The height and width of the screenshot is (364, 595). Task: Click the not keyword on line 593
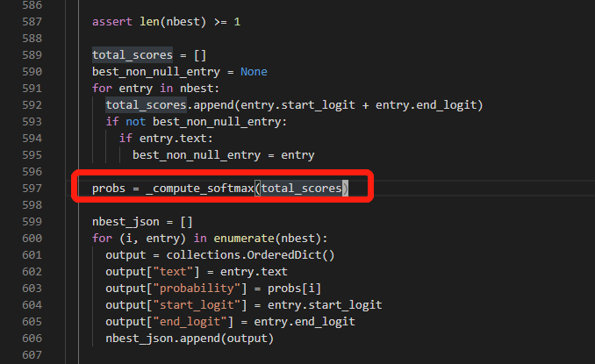[135, 122]
